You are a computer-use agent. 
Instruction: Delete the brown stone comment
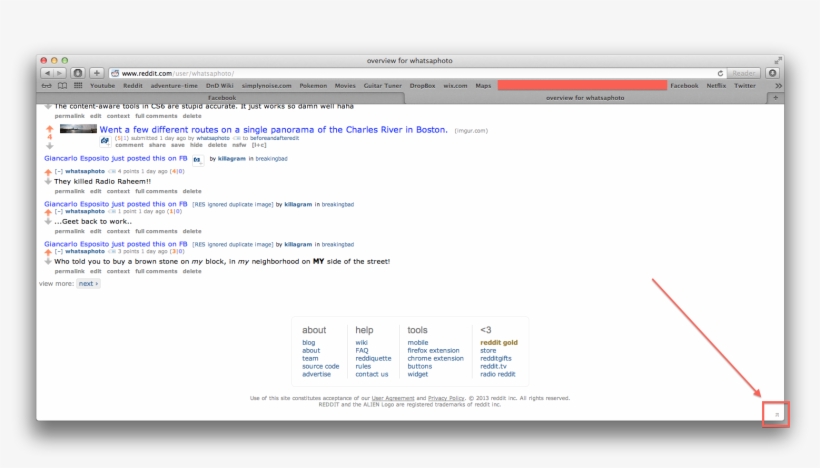click(x=192, y=271)
